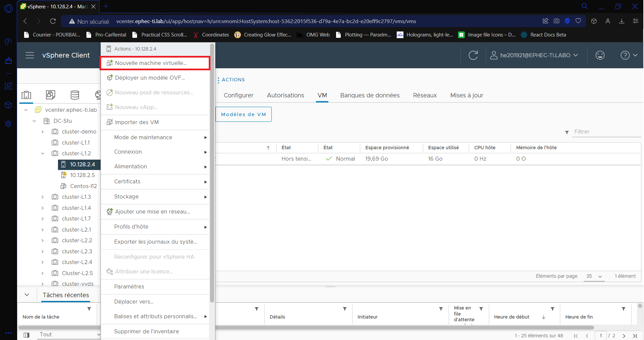
Task: Open the Certificats submenu
Action: (155, 181)
